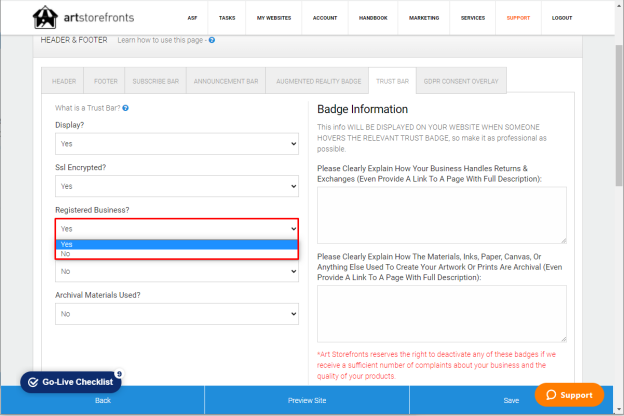Open the Tasks menu item
Viewport: 624px width, 416px height.
[227, 18]
